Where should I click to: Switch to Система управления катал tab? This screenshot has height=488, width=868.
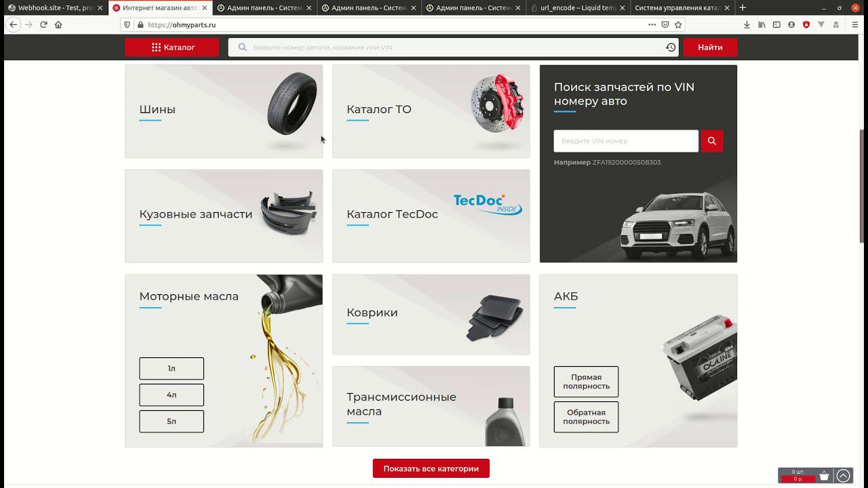click(682, 8)
